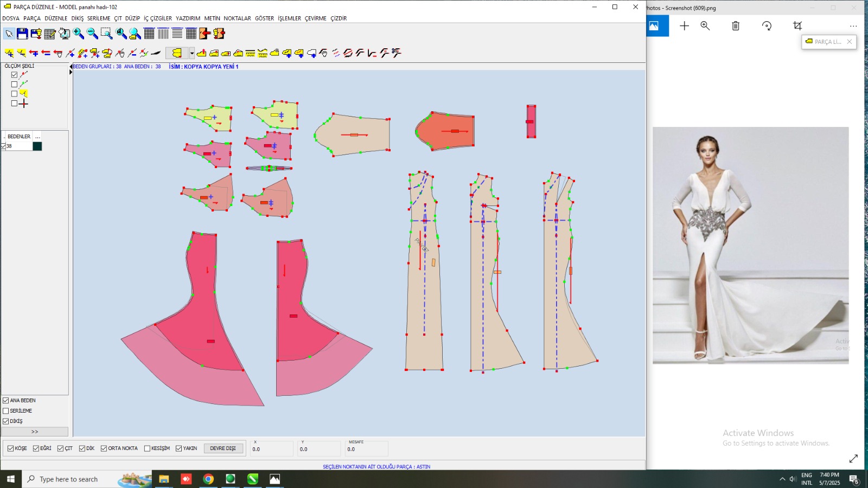
Task: Toggle the SERİLEME checkbox
Action: (6, 411)
